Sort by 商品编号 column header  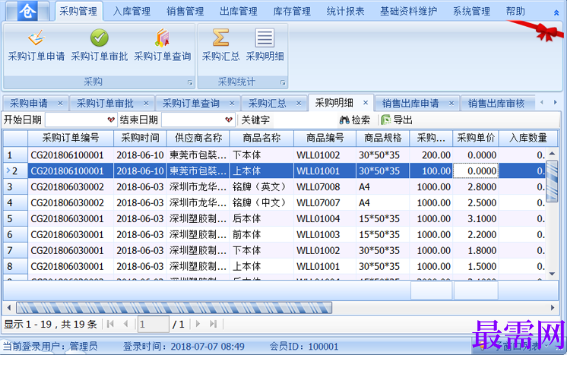(x=325, y=138)
